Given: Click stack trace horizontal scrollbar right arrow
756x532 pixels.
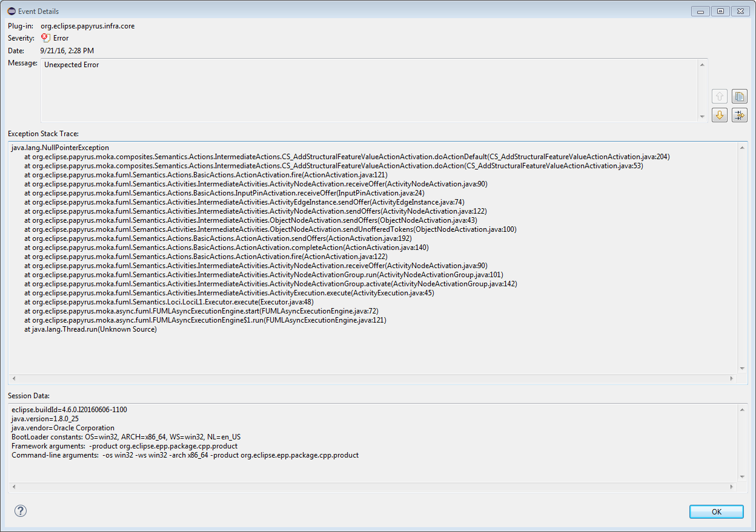Looking at the screenshot, I should (732, 378).
